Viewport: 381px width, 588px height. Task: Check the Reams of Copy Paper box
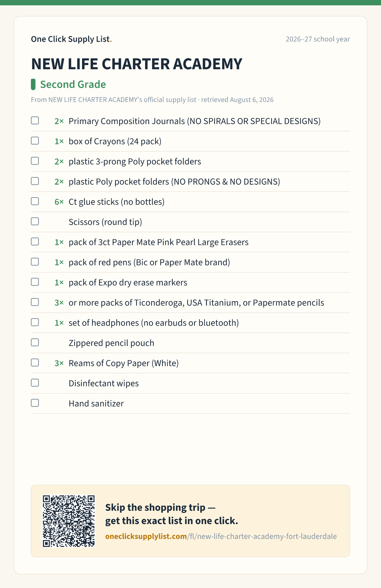click(35, 362)
